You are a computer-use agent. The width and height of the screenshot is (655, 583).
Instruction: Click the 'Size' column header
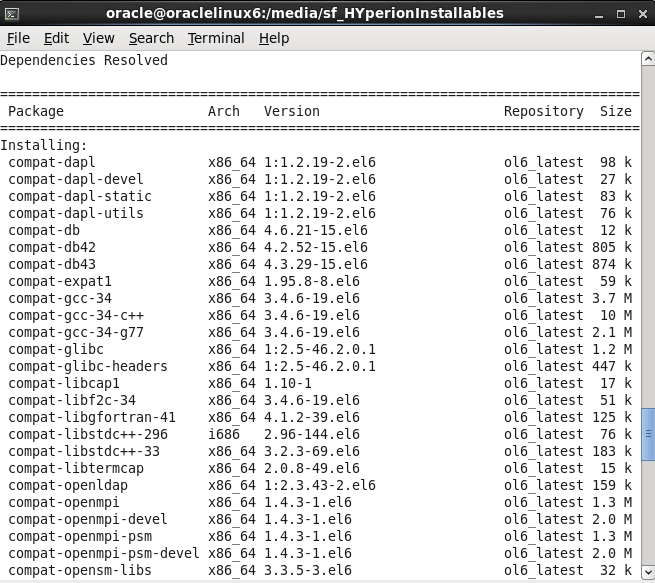point(616,112)
